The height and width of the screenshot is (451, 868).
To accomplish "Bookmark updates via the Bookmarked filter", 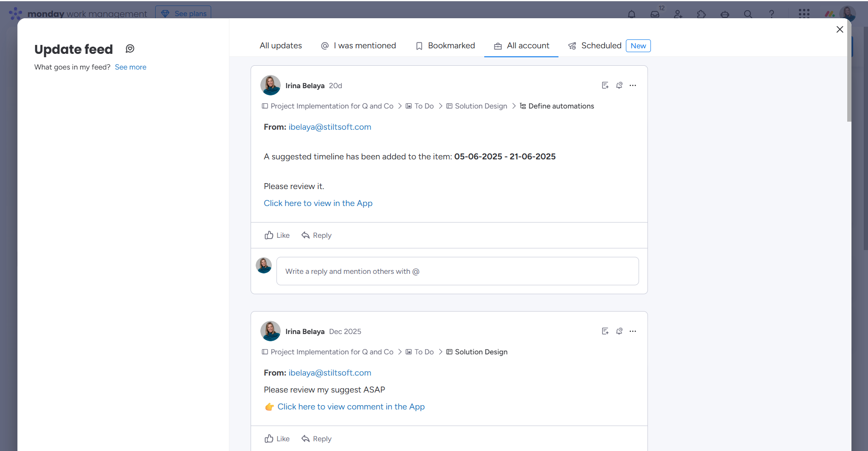I will click(445, 45).
